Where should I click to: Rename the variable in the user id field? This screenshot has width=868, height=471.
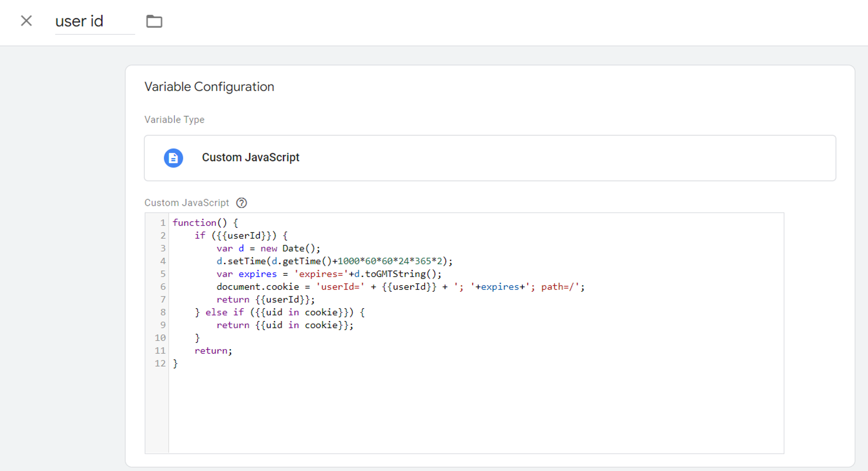click(95, 22)
